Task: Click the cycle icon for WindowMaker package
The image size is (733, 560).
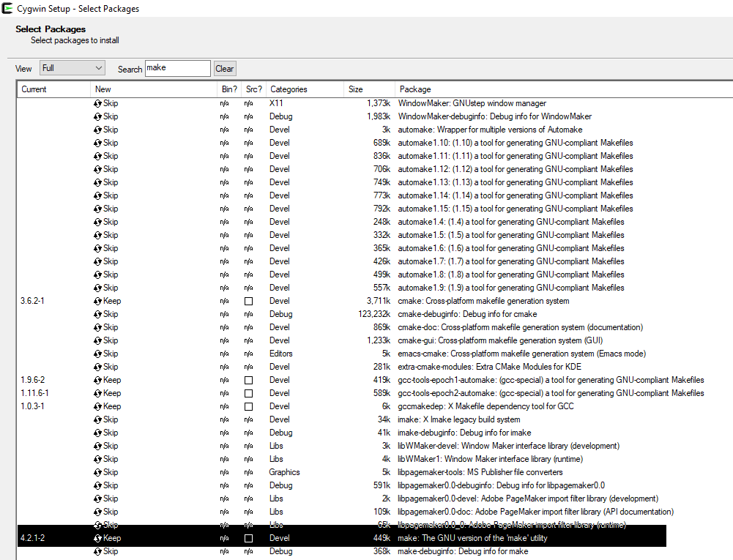Action: tap(97, 103)
